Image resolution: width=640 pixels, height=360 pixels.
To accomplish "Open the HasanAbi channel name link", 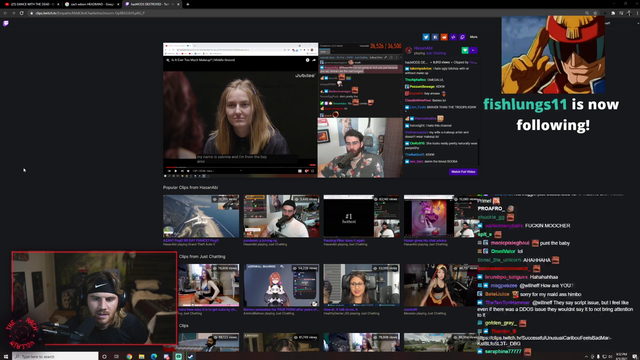I will [423, 48].
